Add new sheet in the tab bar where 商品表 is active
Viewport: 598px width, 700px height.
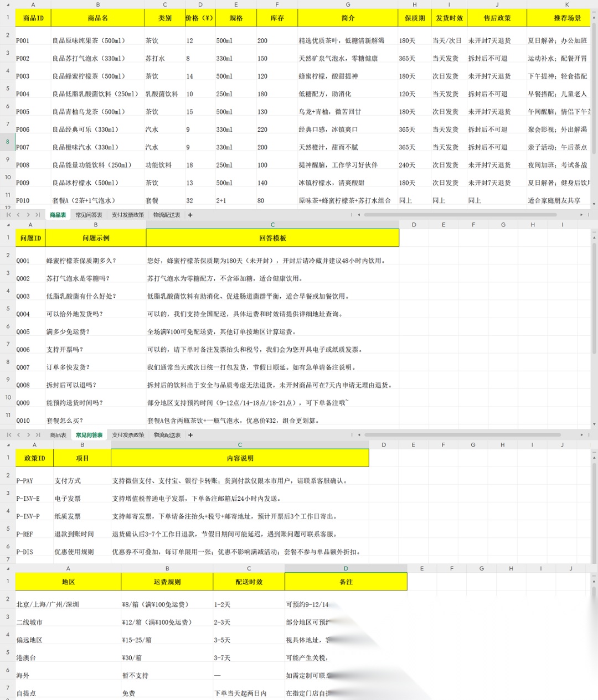pyautogui.click(x=190, y=215)
